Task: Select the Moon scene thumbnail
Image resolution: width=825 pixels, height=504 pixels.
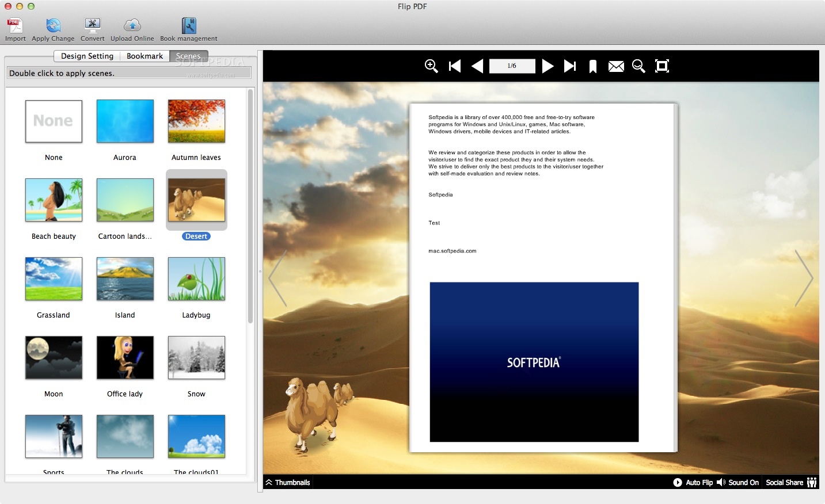Action: [x=54, y=358]
